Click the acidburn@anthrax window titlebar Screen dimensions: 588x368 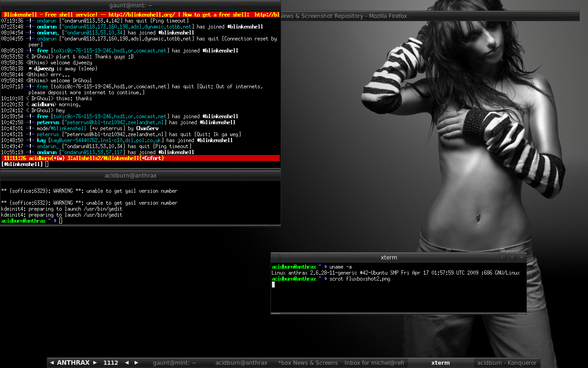[140, 176]
